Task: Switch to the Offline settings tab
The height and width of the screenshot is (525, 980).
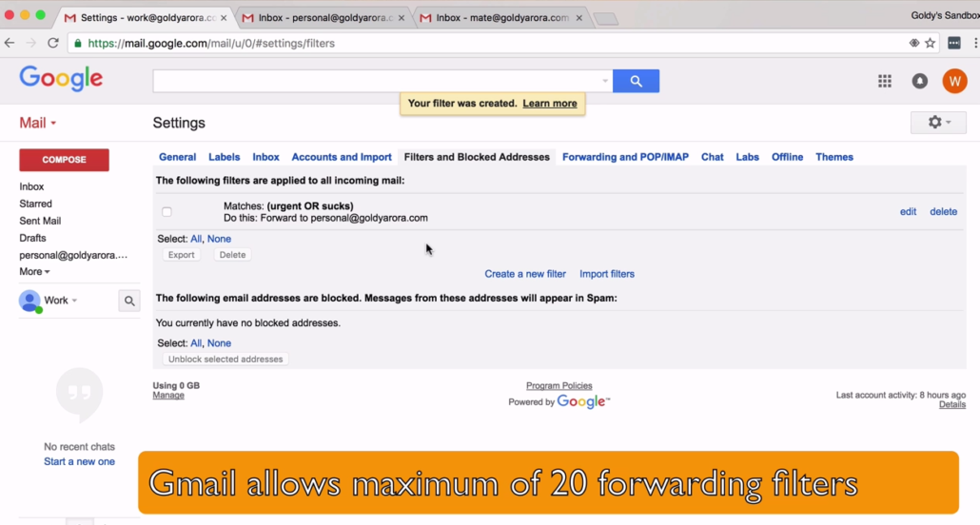Action: (x=787, y=157)
